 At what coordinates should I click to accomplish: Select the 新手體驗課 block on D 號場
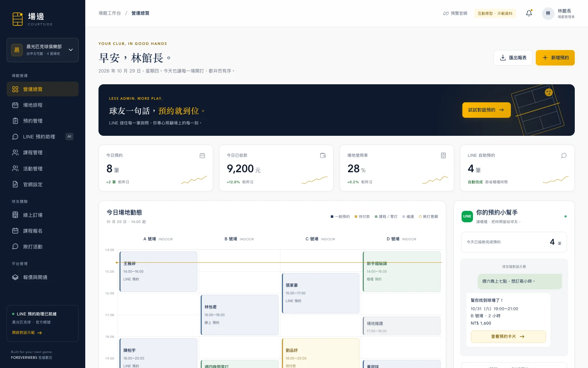click(x=402, y=272)
